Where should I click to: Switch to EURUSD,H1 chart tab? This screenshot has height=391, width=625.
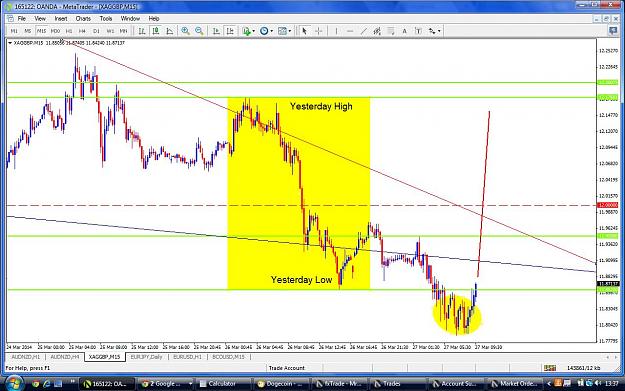[187, 357]
